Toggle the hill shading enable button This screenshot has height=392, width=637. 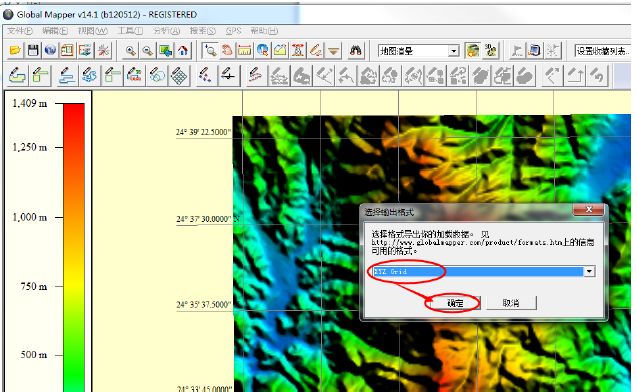pos(472,51)
